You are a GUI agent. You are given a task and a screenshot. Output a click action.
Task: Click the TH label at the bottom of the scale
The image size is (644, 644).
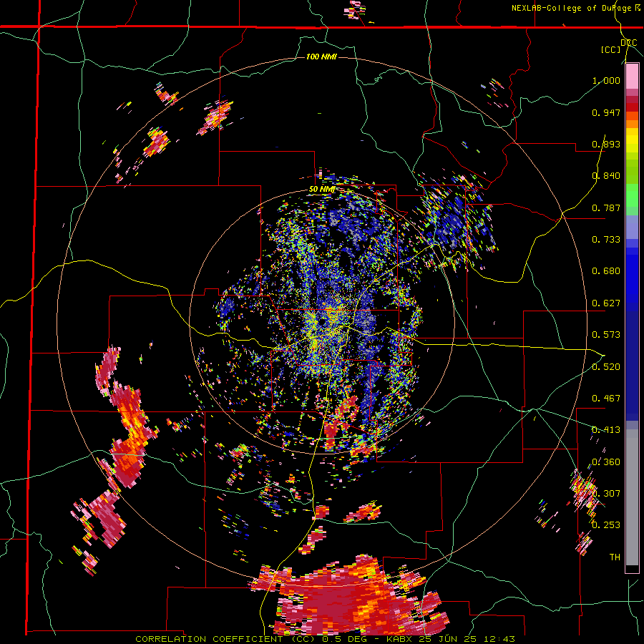pos(615,557)
